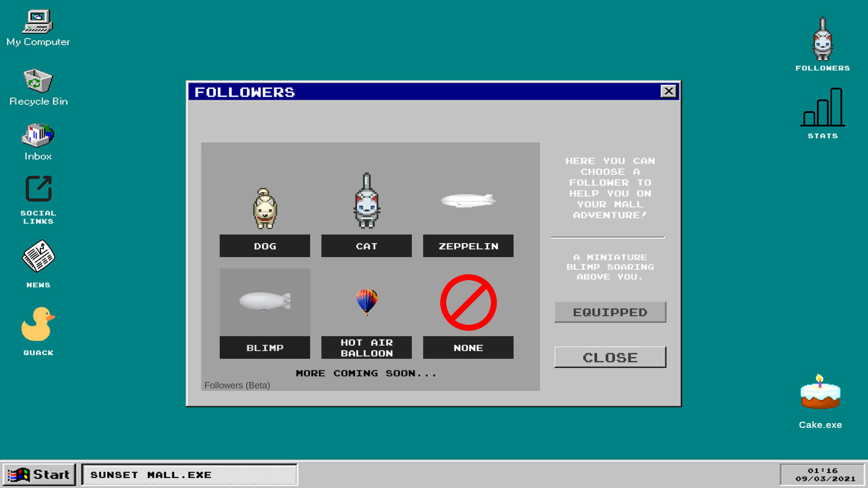This screenshot has width=868, height=488.
Task: Click the EQUIPPED button
Action: click(610, 312)
